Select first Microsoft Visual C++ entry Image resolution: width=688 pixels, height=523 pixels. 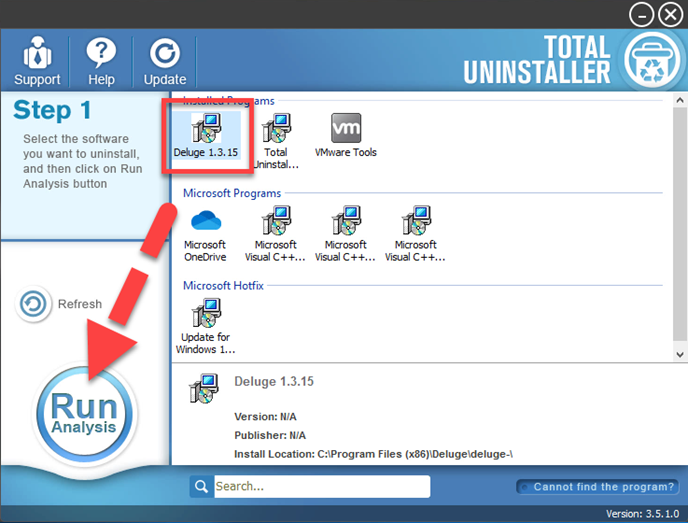(x=275, y=234)
